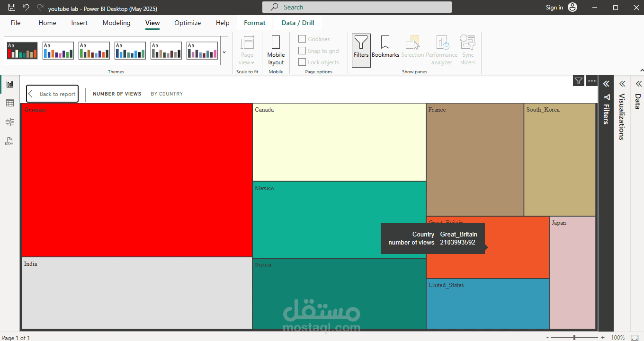Expand the Filters pane chevrons

[606, 84]
